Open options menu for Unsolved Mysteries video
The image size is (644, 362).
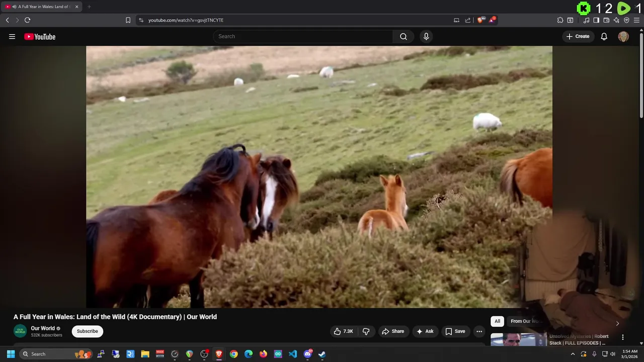[622, 337]
